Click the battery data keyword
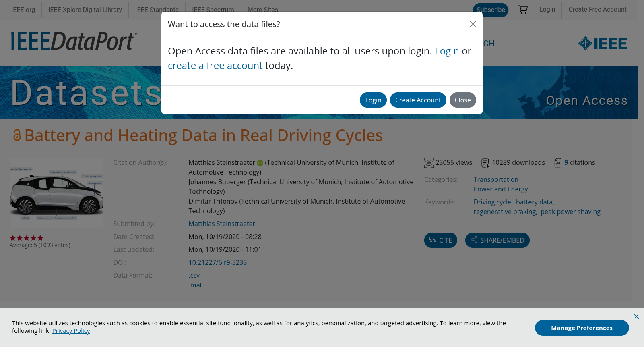Image resolution: width=644 pixels, height=347 pixels. tap(535, 202)
